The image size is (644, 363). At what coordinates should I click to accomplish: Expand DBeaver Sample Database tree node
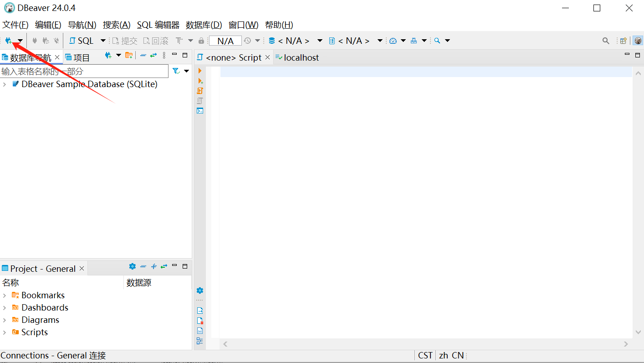(5, 84)
